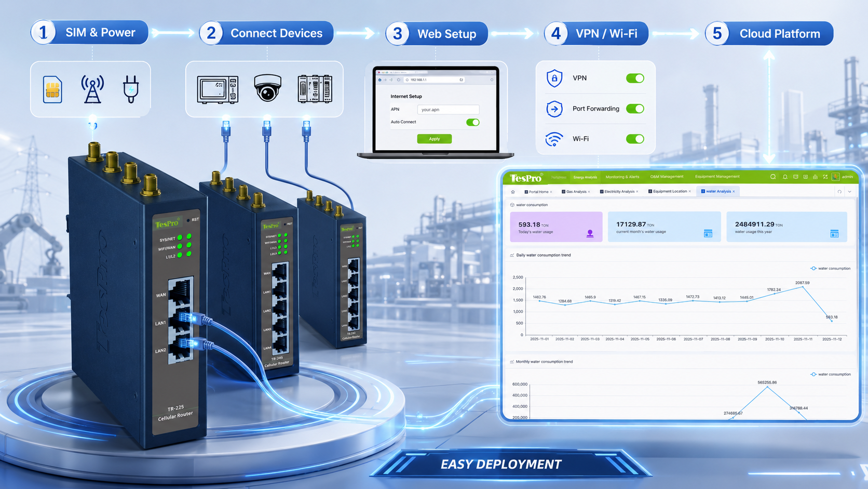Click the green Apply button
The image size is (868, 489).
coord(435,139)
